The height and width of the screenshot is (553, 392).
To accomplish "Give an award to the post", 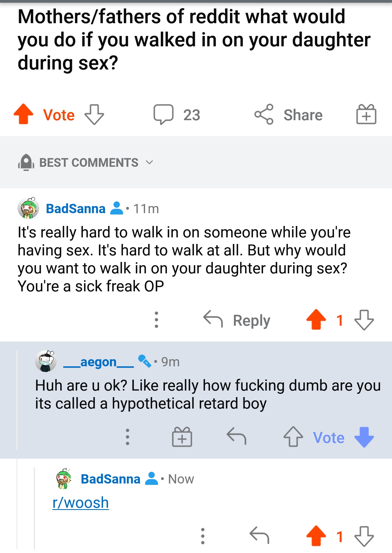I will (x=366, y=114).
